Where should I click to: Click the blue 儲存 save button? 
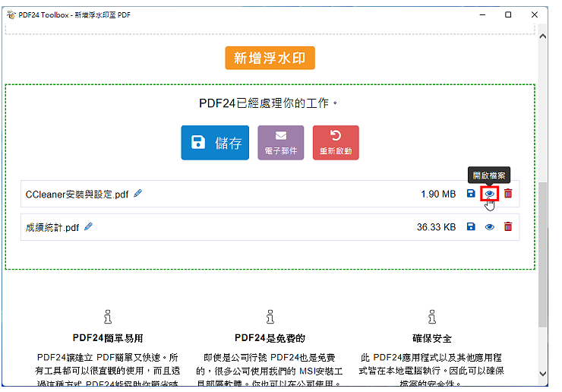point(215,142)
